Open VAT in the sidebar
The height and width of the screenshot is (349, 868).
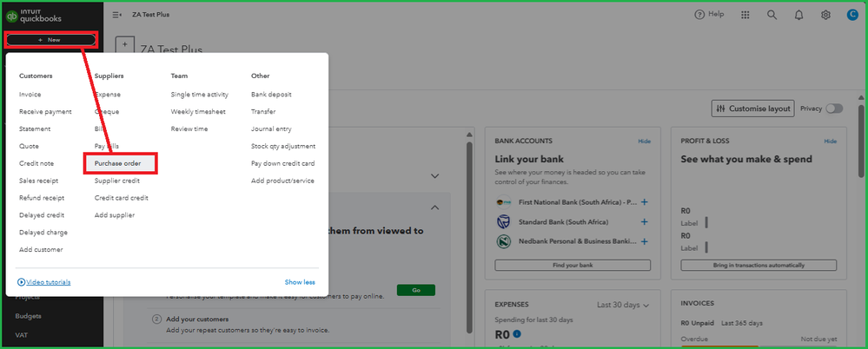(22, 335)
